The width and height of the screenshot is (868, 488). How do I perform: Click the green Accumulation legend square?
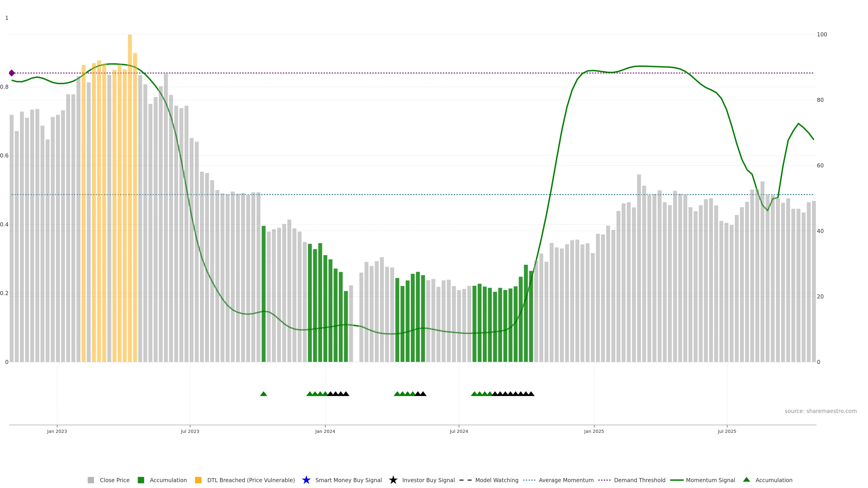tap(141, 480)
